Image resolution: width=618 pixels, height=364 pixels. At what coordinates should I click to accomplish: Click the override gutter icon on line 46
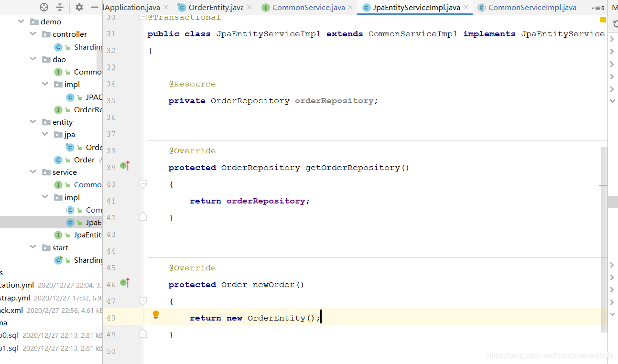click(125, 283)
